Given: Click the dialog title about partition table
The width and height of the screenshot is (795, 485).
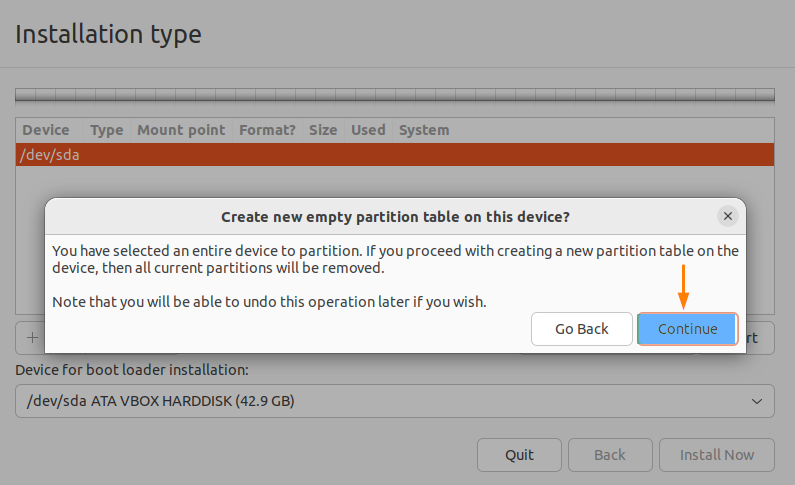Looking at the screenshot, I should click(x=395, y=216).
